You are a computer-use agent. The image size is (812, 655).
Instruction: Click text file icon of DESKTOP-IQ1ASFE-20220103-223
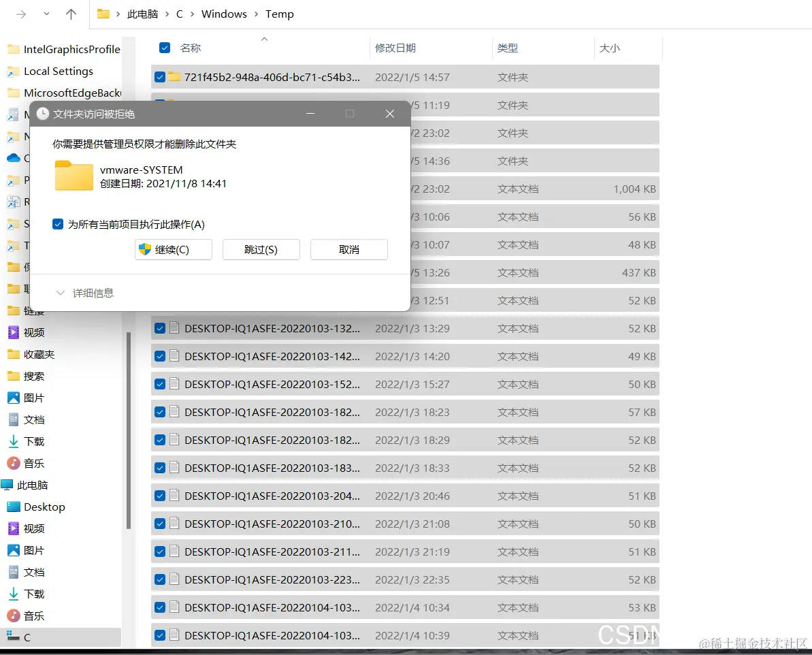click(174, 579)
